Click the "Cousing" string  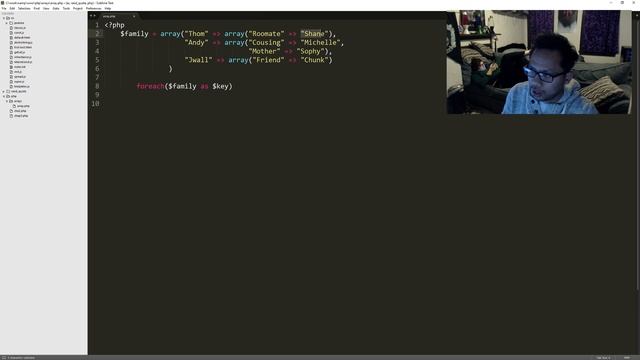[x=266, y=42]
